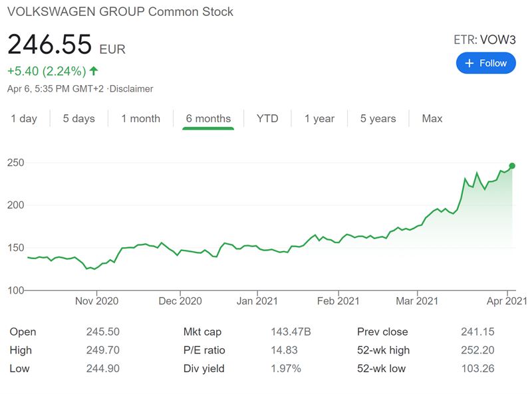Click the VOLKSWAGEN GROUP Common Stock title
The height and width of the screenshot is (394, 532).
120,12
